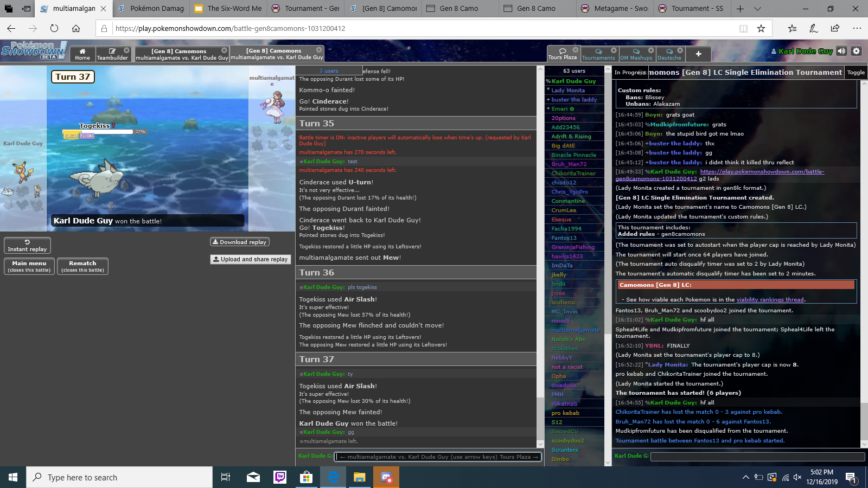
Task: Open browser add notes pen icon
Action: pos(813,28)
